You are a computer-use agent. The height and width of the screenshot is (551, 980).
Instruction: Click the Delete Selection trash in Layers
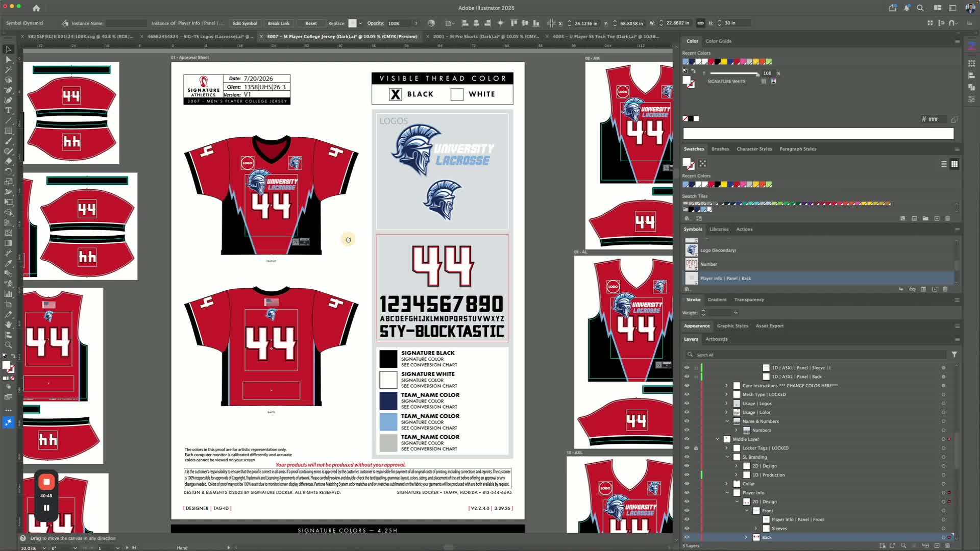[948, 545]
